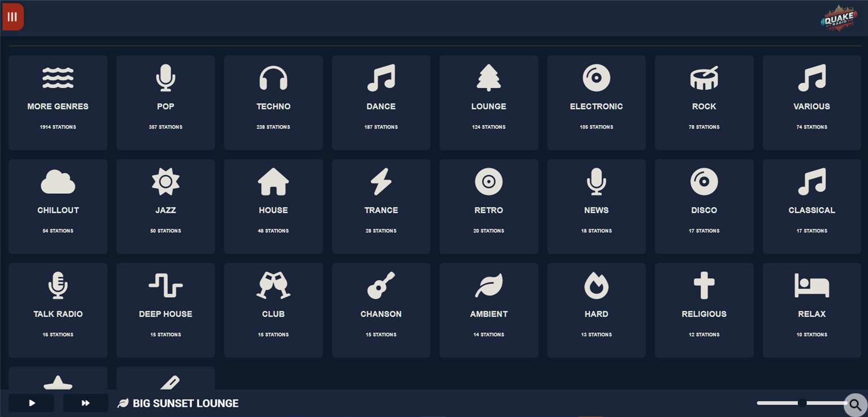Open the Relax bed icon tile
Screen dimensions: 868x417
pos(811,310)
